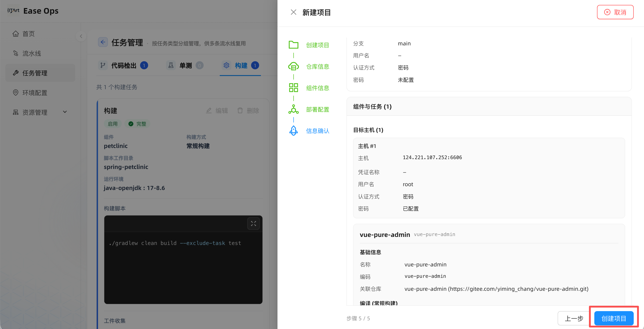Image resolution: width=644 pixels, height=329 pixels.
Task: Switch to the 代码检出 tab
Action: coord(123,66)
